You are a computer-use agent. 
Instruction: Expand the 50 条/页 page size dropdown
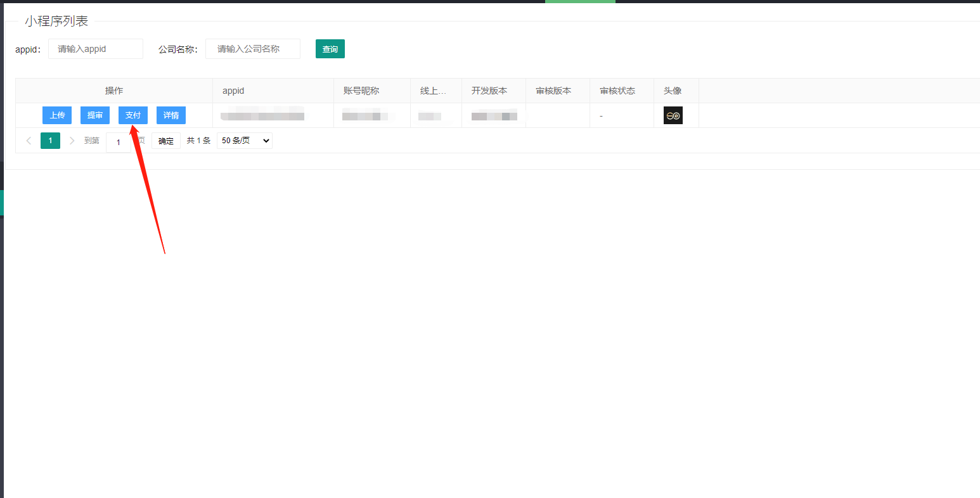(x=244, y=141)
